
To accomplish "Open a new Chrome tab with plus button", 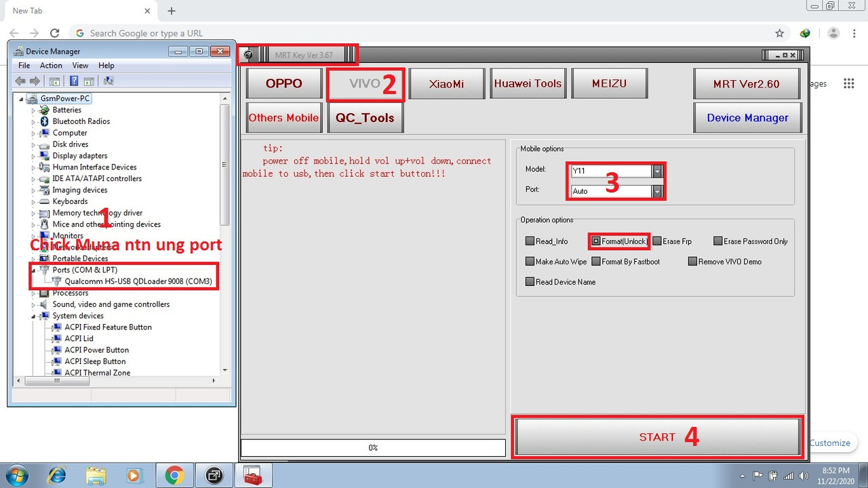I will 172,11.
